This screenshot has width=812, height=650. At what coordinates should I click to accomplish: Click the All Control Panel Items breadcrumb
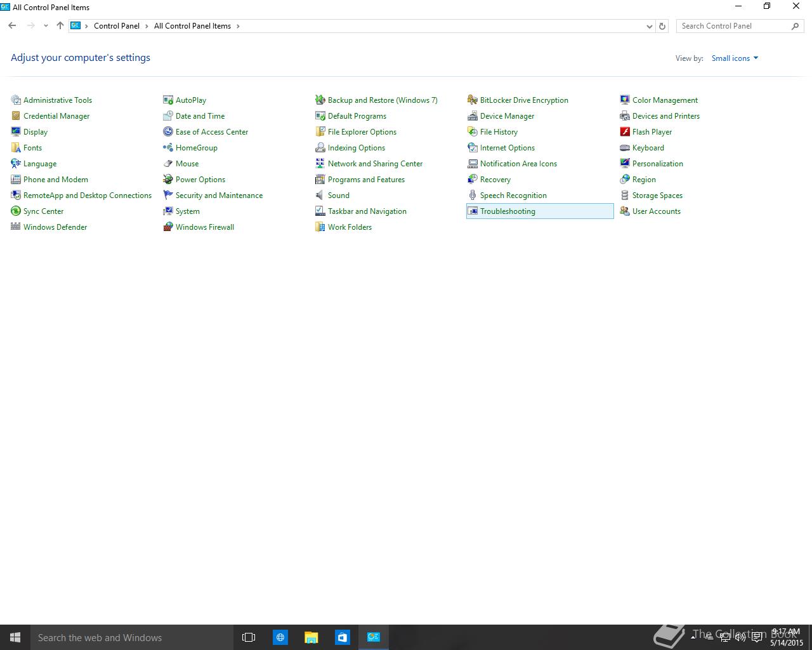[192, 26]
